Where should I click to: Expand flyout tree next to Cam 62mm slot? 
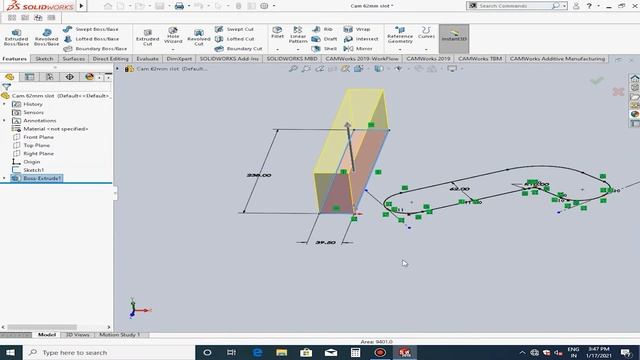click(118, 69)
